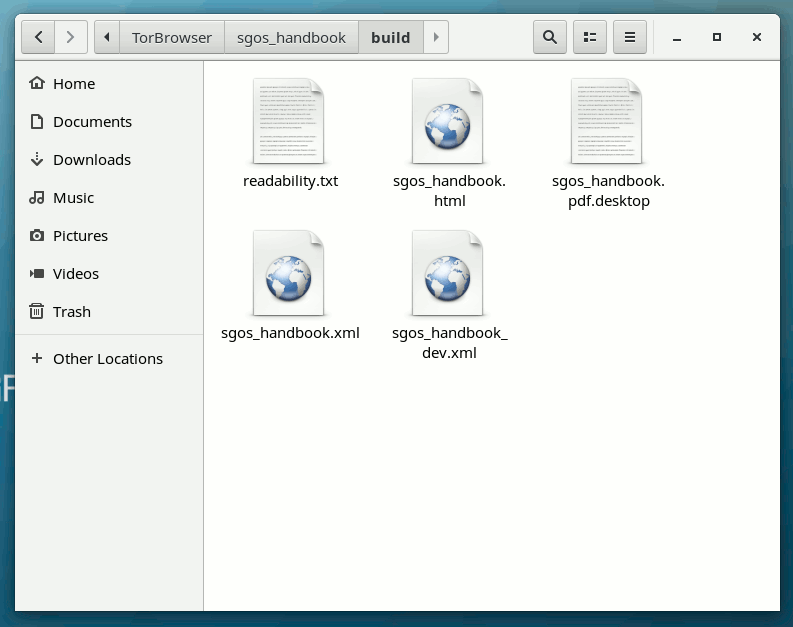Click the Trash bin sidebar icon
This screenshot has width=793, height=627.
pyautogui.click(x=37, y=312)
